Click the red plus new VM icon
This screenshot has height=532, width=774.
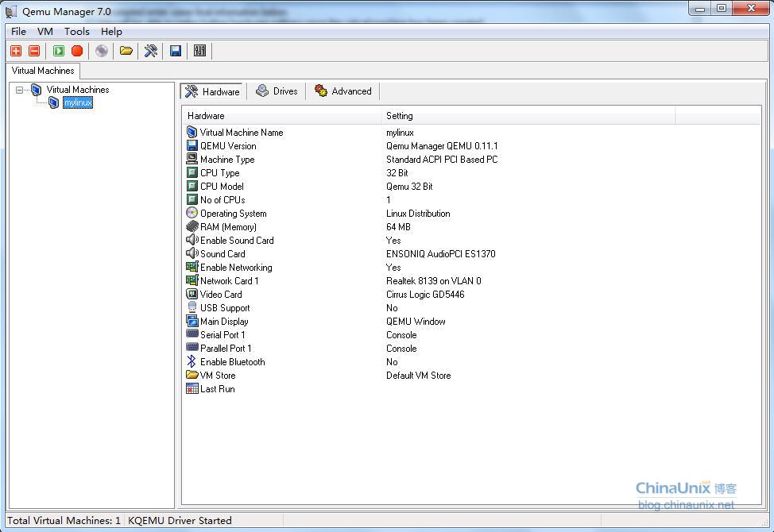(16, 51)
